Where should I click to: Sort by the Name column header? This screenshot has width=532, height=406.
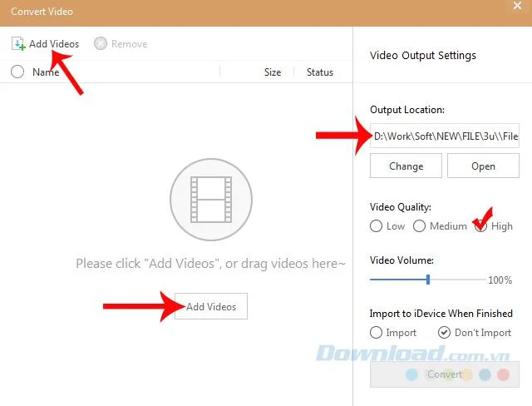point(46,72)
